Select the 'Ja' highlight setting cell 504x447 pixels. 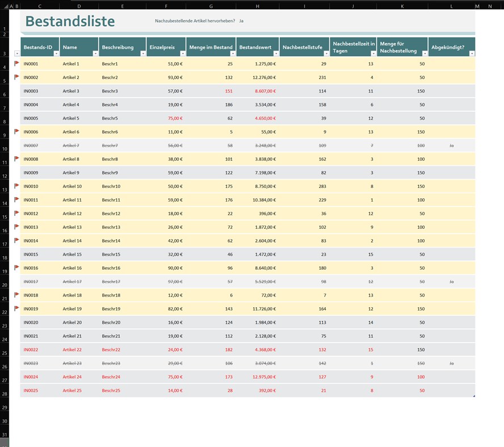tap(241, 21)
